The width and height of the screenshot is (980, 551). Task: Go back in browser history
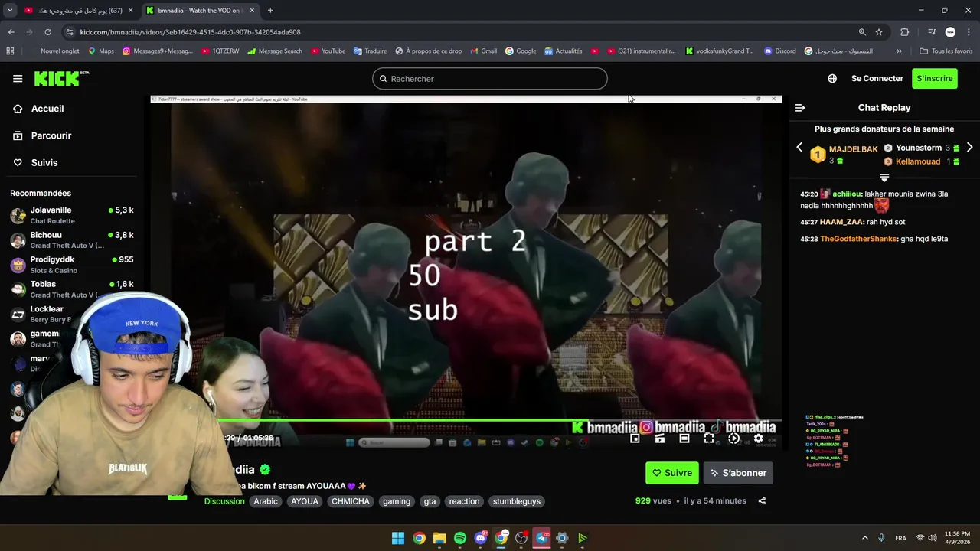pos(11,32)
